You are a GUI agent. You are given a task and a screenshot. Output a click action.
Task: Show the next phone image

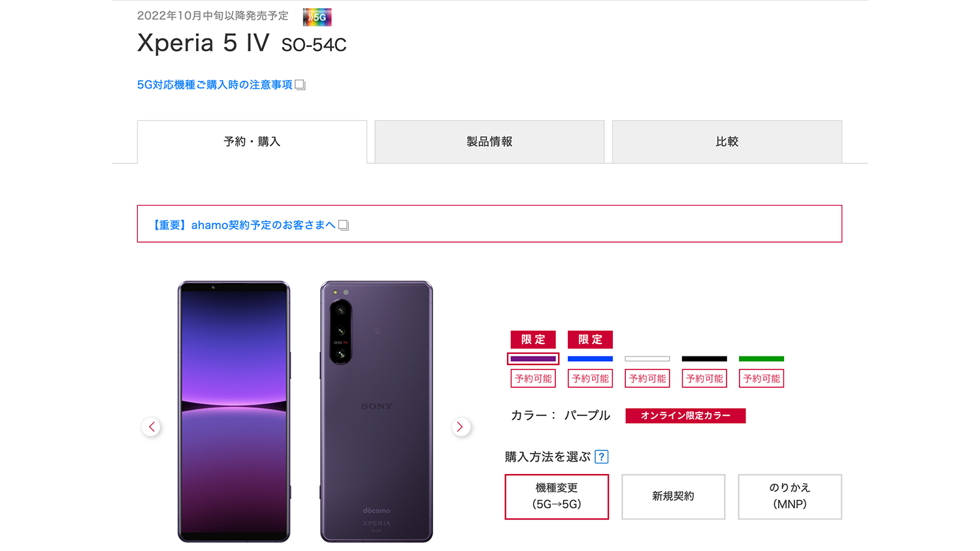(x=461, y=427)
